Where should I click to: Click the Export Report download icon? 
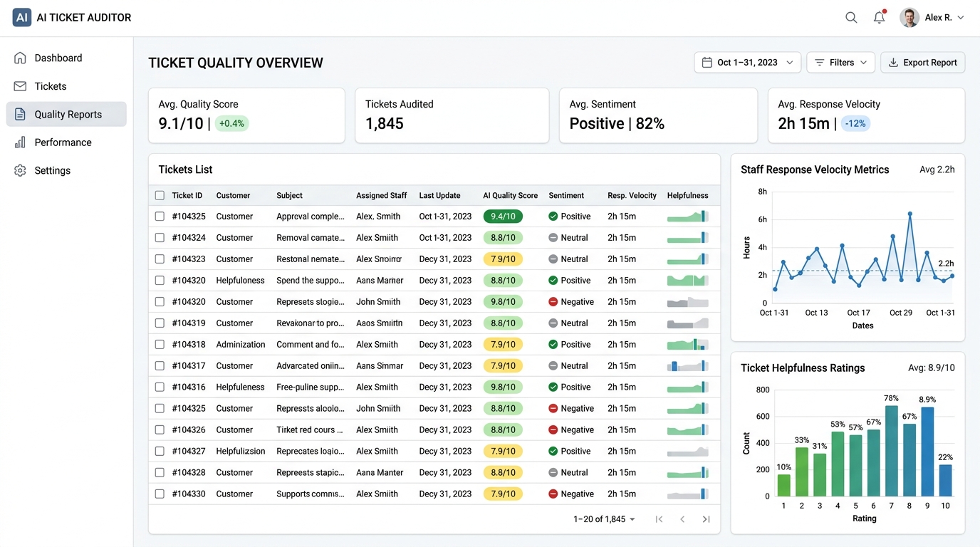pyautogui.click(x=893, y=63)
